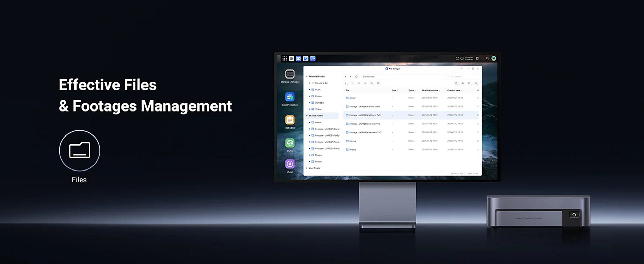Open the File Manager help question mark
The image size is (644, 264).
461,69
